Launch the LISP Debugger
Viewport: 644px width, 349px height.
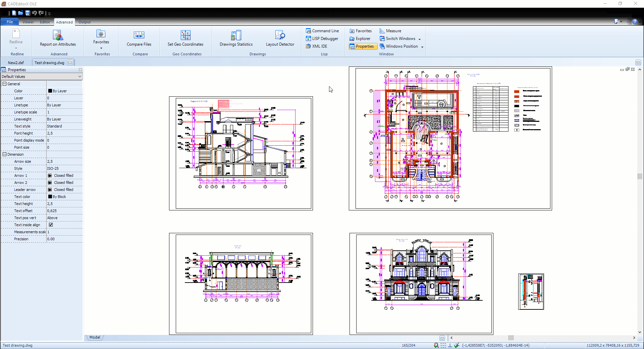pos(322,39)
